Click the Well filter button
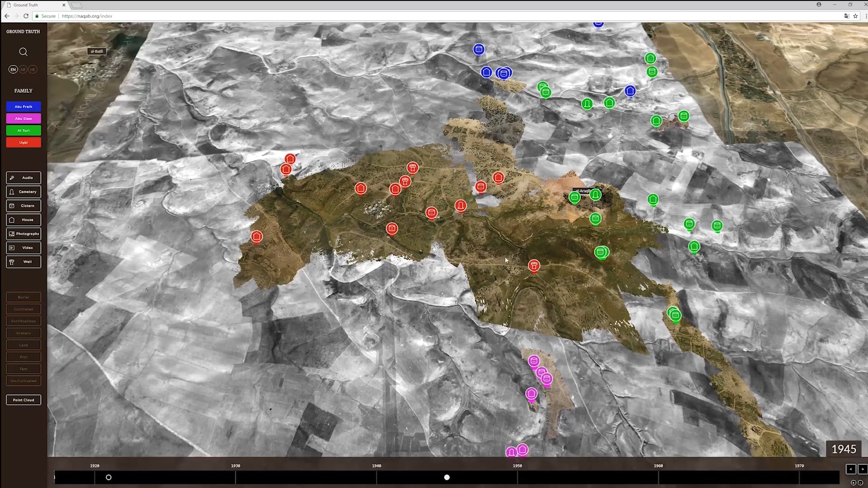868x488 pixels. pos(24,262)
